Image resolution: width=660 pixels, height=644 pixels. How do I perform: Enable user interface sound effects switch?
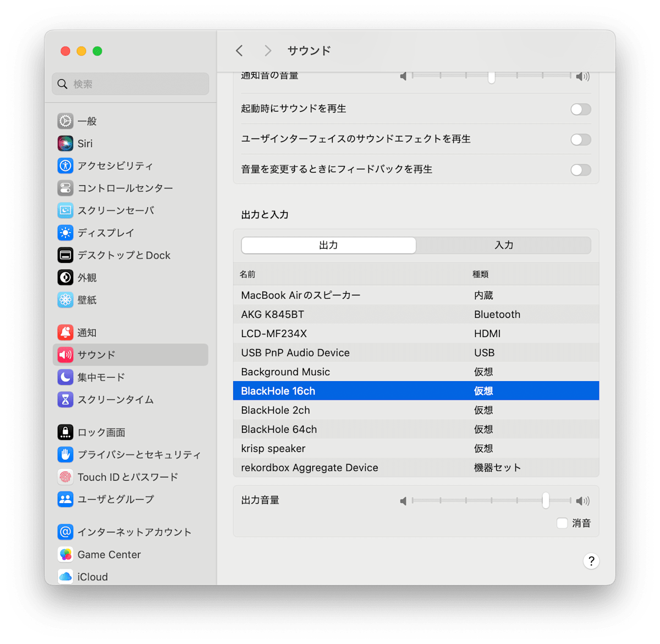point(581,139)
